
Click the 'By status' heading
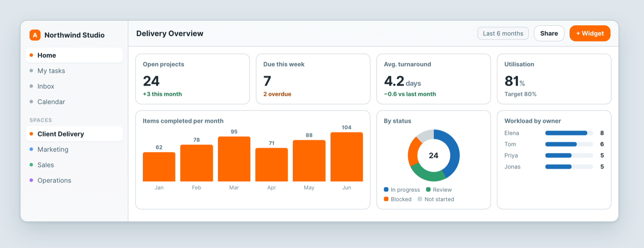click(398, 121)
